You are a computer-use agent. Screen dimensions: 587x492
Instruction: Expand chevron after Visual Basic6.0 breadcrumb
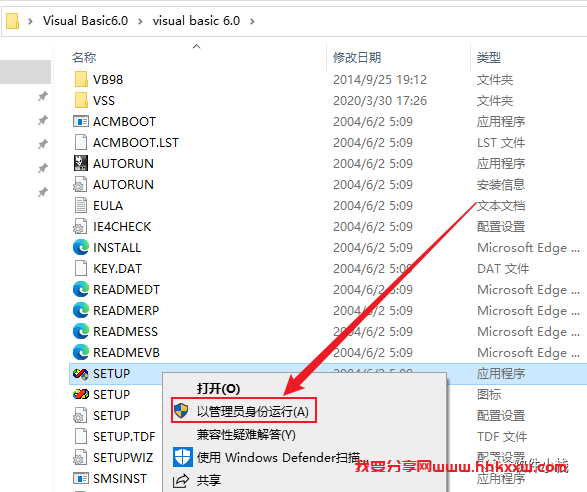pyautogui.click(x=140, y=21)
